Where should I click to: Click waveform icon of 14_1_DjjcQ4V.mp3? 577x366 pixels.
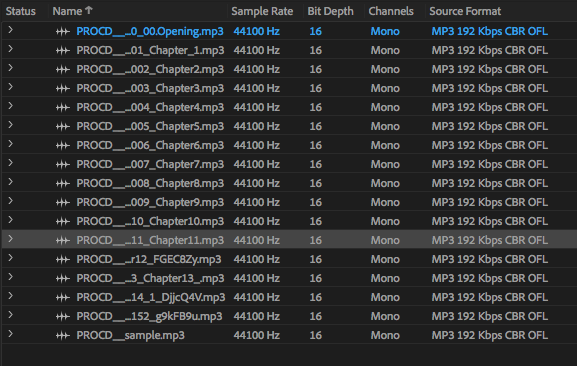63,298
